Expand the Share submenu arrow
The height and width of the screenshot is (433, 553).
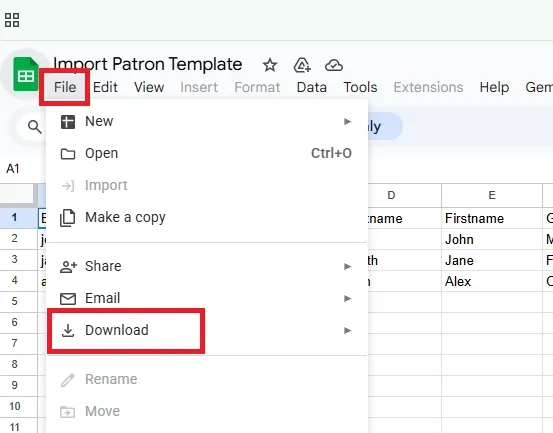coord(348,267)
